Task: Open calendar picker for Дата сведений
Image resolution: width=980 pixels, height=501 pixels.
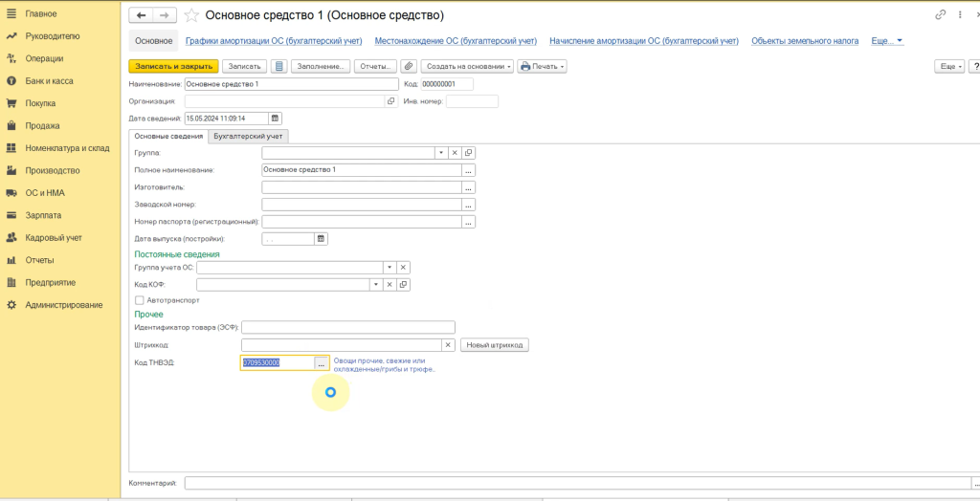Action: point(276,119)
